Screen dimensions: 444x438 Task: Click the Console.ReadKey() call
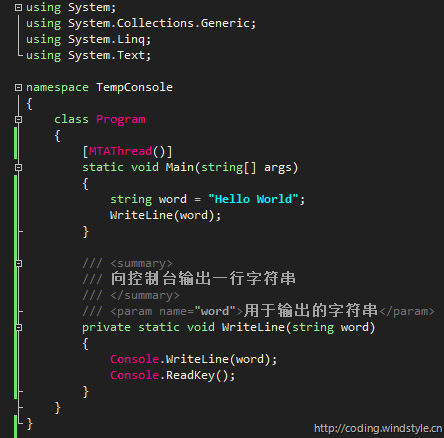(172, 375)
